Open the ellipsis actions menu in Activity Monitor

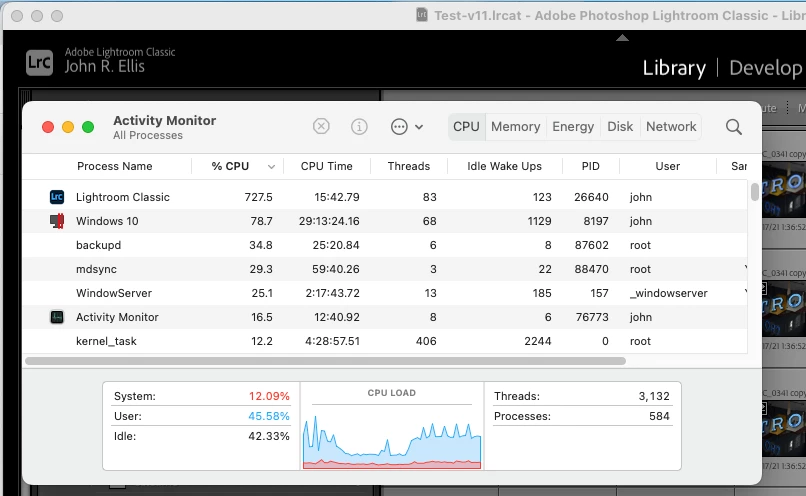tap(407, 126)
